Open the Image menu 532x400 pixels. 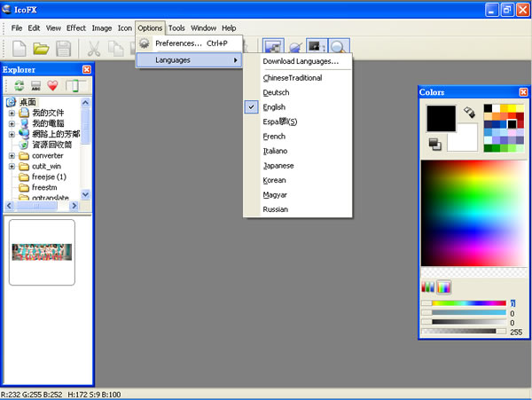coord(102,28)
